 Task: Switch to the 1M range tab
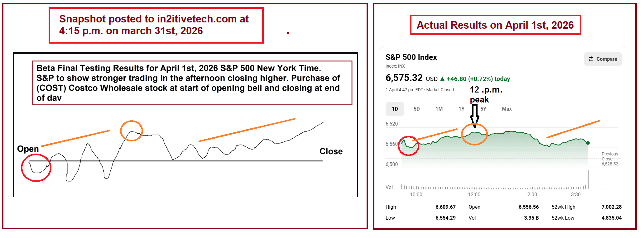(x=439, y=109)
